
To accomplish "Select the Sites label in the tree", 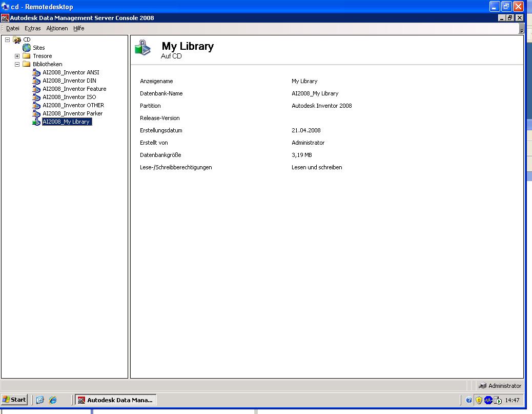I will tap(38, 48).
